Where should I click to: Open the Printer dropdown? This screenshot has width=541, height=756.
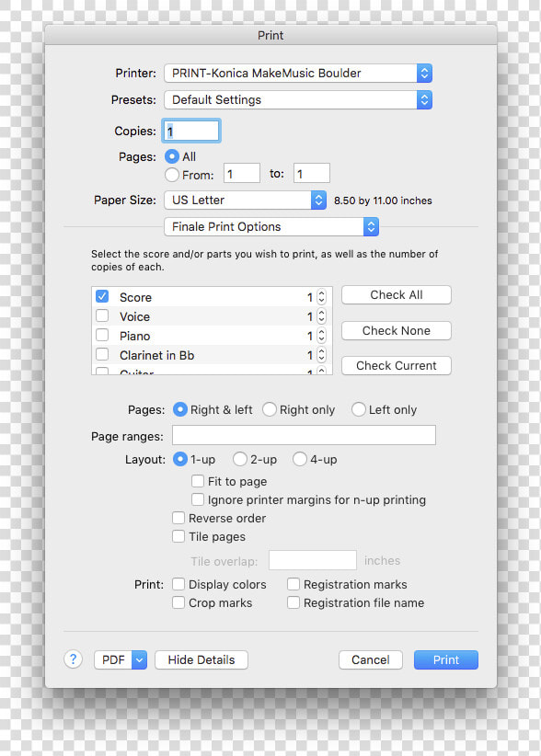pos(298,74)
